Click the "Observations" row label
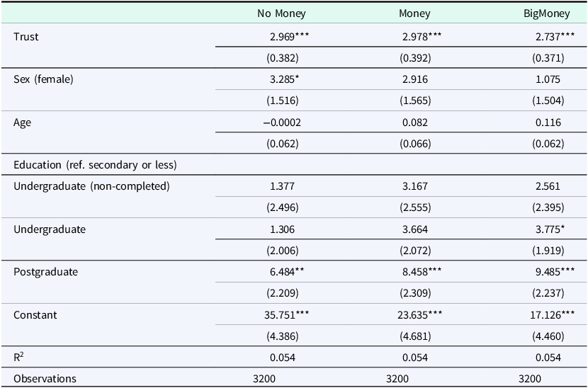588x388 pixels. (x=45, y=379)
